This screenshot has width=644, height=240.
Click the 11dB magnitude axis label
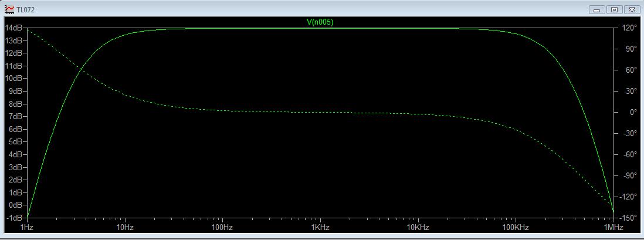(x=13, y=66)
